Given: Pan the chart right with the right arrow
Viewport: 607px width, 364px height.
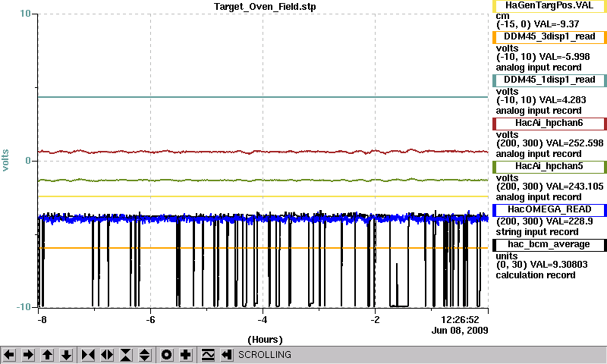Looking at the screenshot, I should coord(28,355).
